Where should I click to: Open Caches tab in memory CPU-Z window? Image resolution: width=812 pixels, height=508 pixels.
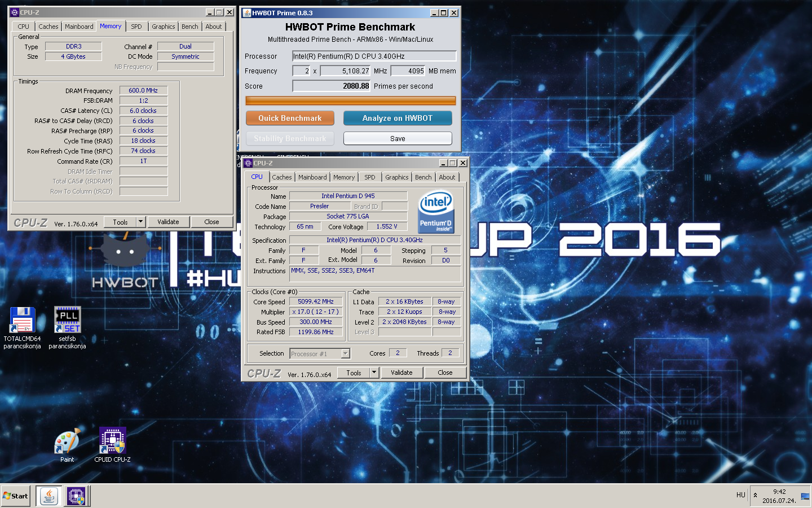[x=48, y=27]
